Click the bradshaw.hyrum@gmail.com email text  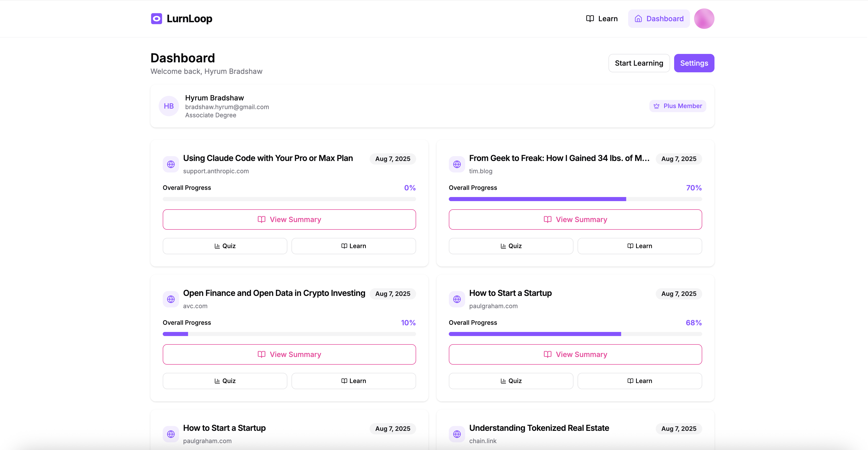tap(227, 107)
